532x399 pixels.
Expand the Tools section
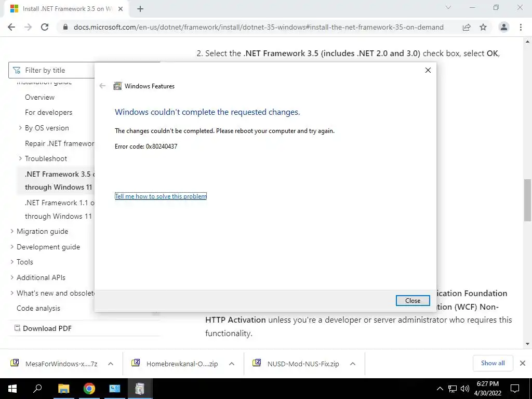coord(12,262)
